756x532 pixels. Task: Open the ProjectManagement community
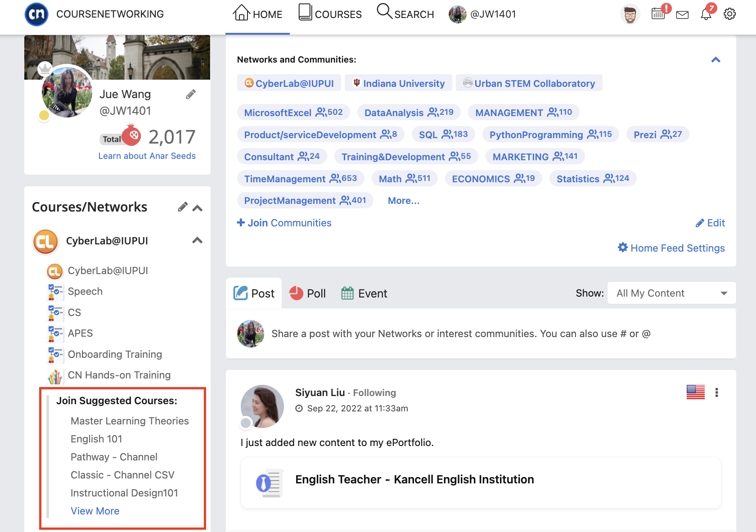(x=305, y=200)
